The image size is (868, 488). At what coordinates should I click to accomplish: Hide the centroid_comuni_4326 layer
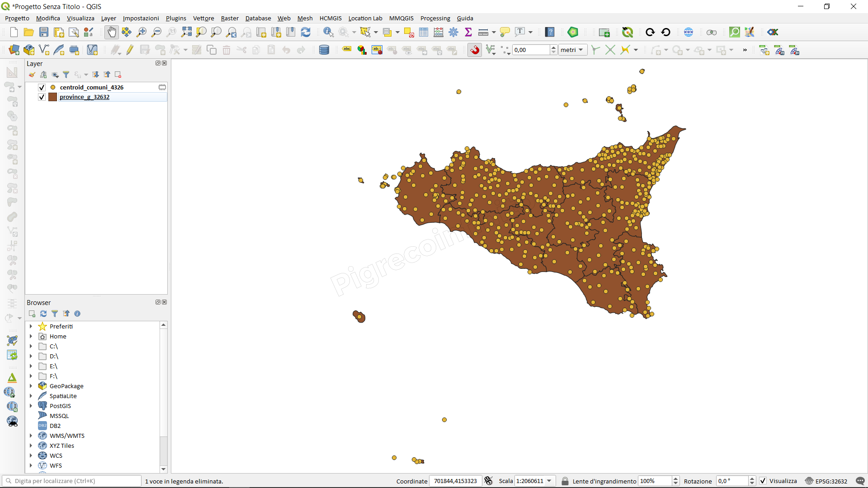pyautogui.click(x=42, y=87)
